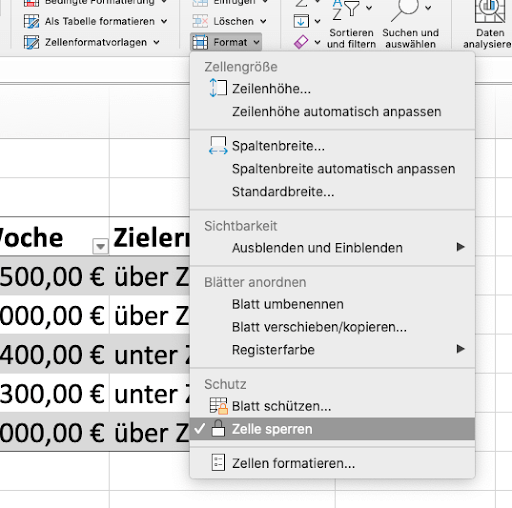512x508 pixels.
Task: Choose Zeilenhöhe automatisch anpassen
Action: 332,112
